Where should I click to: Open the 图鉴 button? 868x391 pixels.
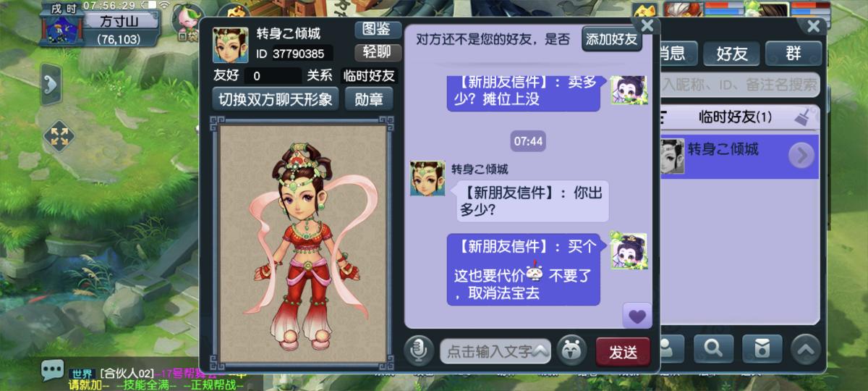click(x=378, y=30)
